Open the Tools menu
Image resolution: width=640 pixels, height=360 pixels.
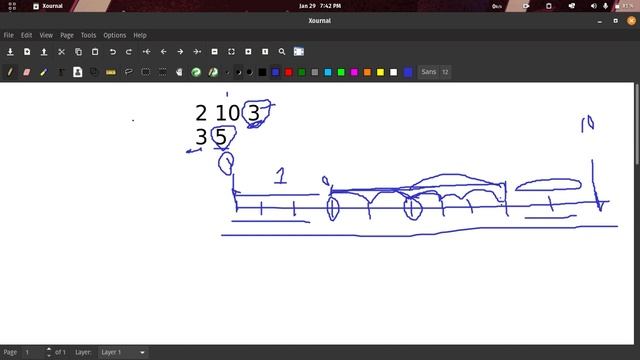88,36
